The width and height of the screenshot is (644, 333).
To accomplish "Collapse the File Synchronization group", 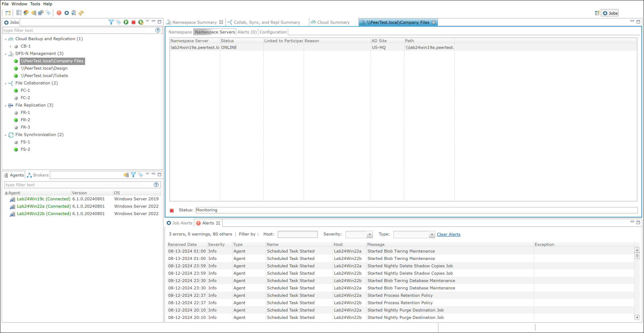I will (x=5, y=135).
